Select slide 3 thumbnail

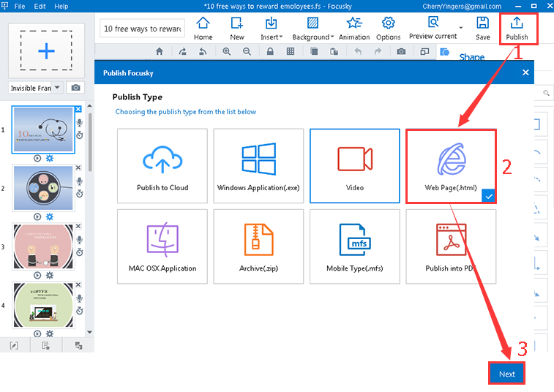click(x=43, y=246)
